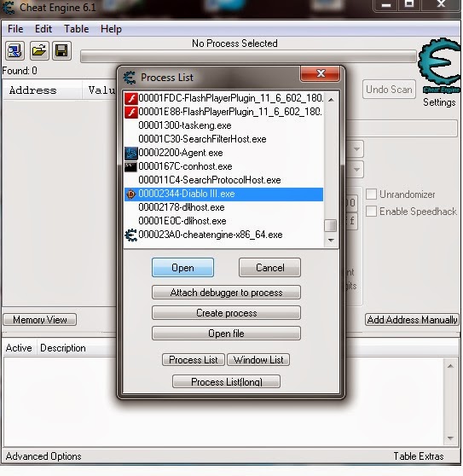
Task: Select 0000167C-conhost.exe process
Action: 223,166
